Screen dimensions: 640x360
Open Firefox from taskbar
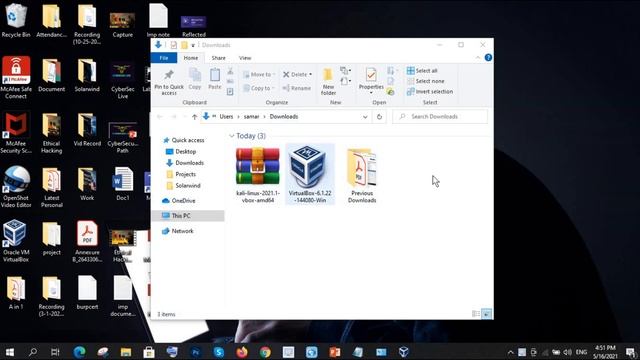click(242, 352)
